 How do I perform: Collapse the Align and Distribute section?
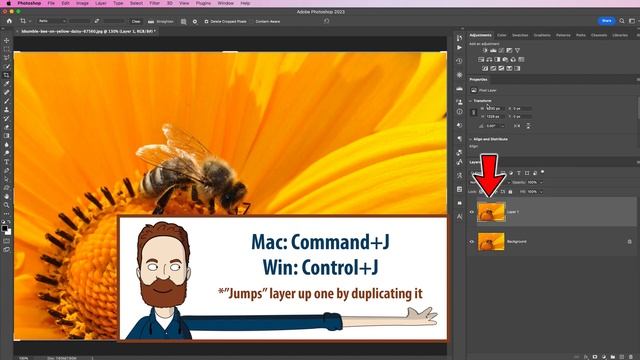[470, 139]
